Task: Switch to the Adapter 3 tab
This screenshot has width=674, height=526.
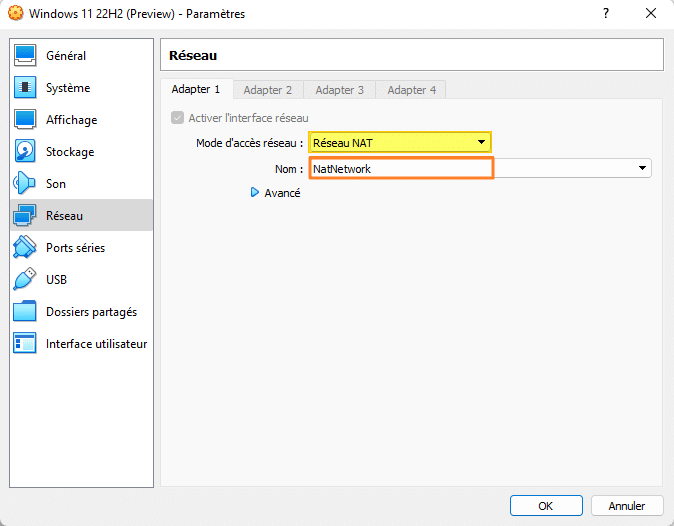Action: tap(339, 90)
